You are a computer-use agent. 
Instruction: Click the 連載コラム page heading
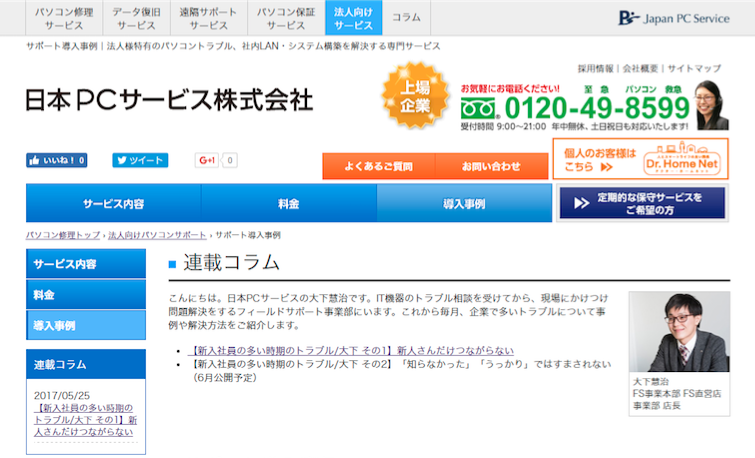232,262
